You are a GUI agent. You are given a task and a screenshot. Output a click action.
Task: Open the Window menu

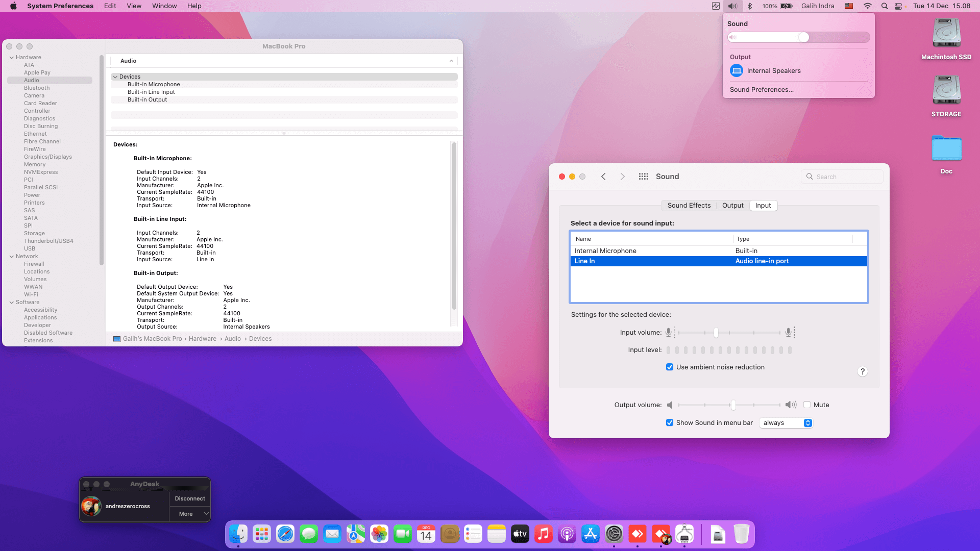coord(164,6)
